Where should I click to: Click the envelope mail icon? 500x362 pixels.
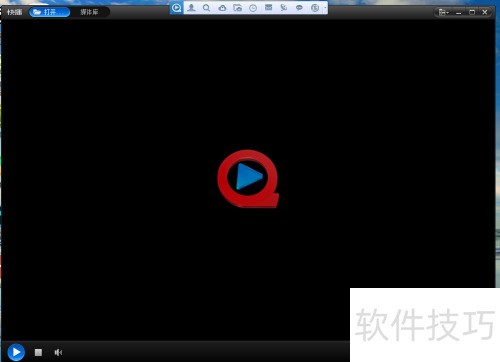pos(268,8)
